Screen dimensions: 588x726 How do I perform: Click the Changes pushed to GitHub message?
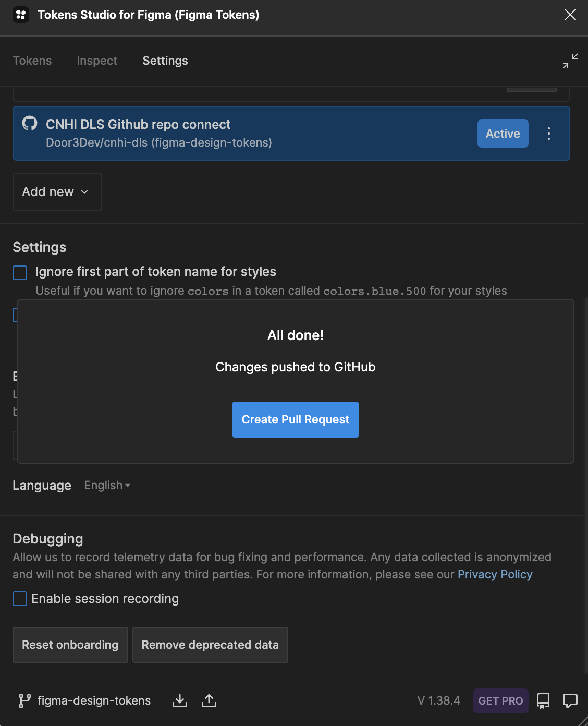[296, 367]
